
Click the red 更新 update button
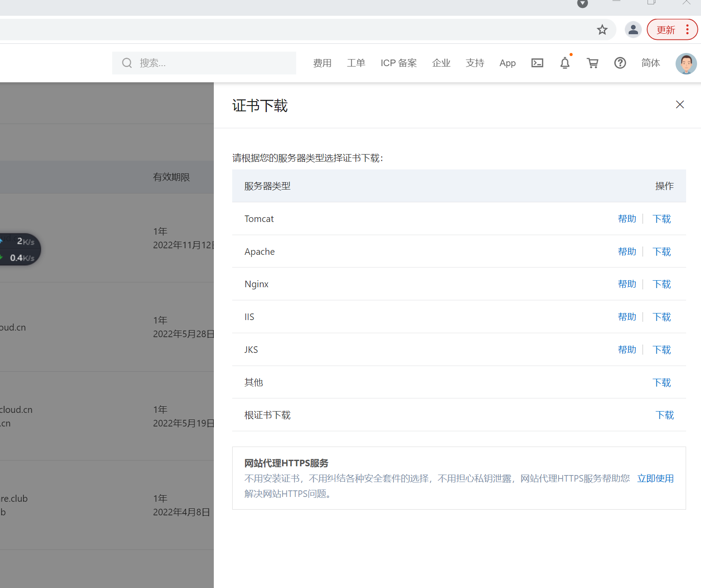666,29
